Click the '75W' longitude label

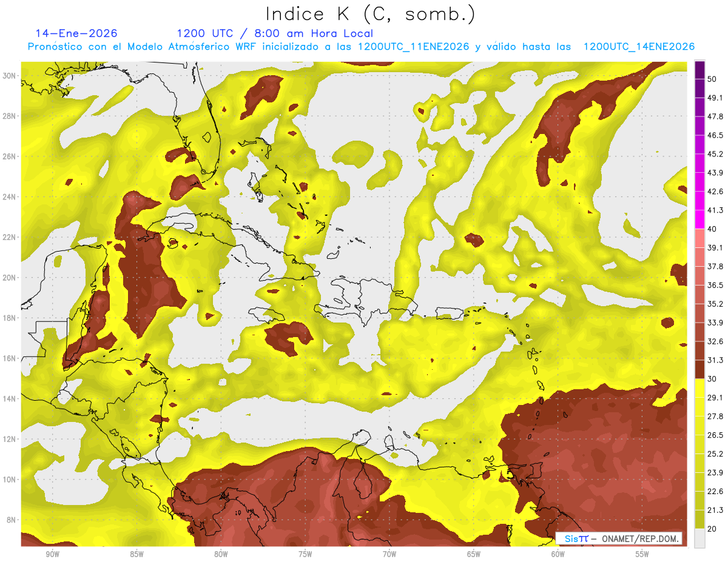(305, 555)
